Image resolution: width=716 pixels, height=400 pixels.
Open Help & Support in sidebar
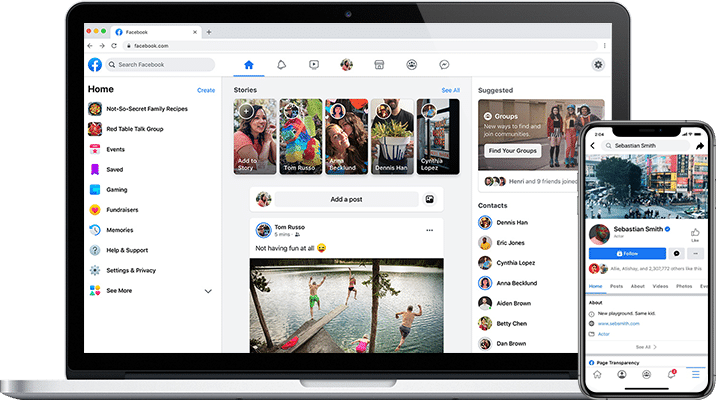[x=118, y=250]
